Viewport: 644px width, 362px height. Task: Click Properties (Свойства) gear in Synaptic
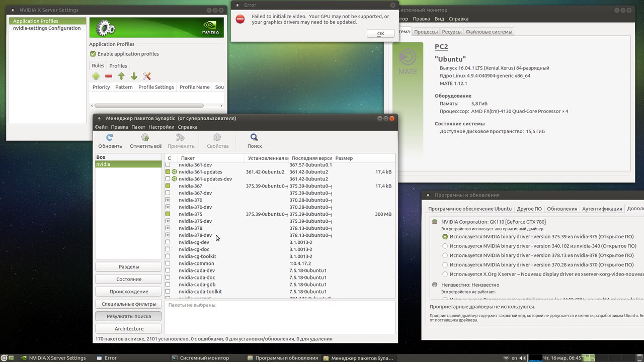217,137
